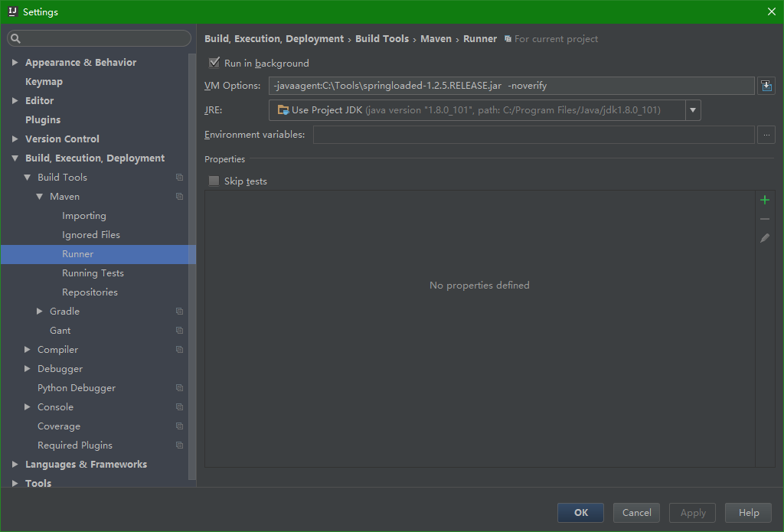Expand the Console node
The image size is (784, 532).
[27, 407]
